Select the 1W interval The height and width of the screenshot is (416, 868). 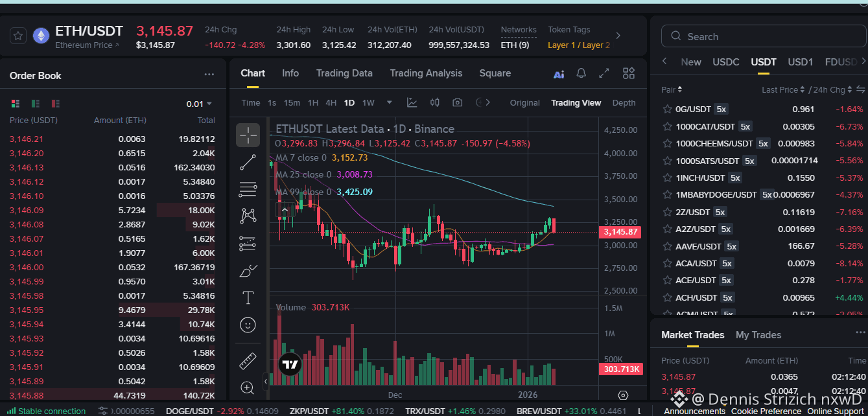[368, 102]
